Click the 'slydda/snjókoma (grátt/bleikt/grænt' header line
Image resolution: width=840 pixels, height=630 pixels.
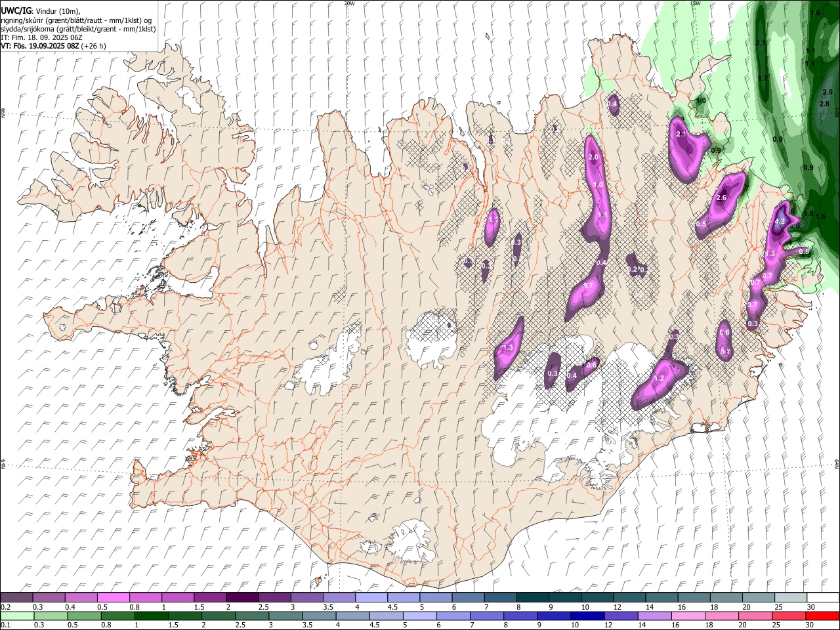point(78,29)
